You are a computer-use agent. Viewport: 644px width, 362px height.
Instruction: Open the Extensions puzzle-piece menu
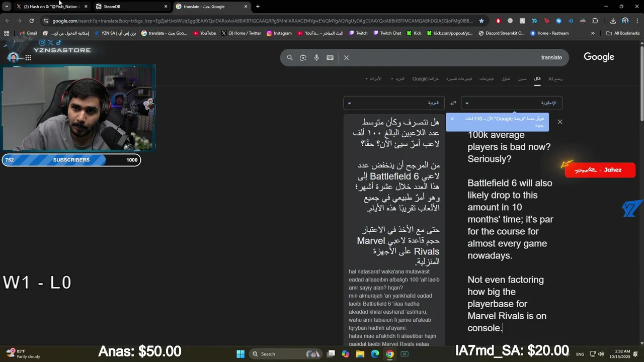(x=595, y=21)
